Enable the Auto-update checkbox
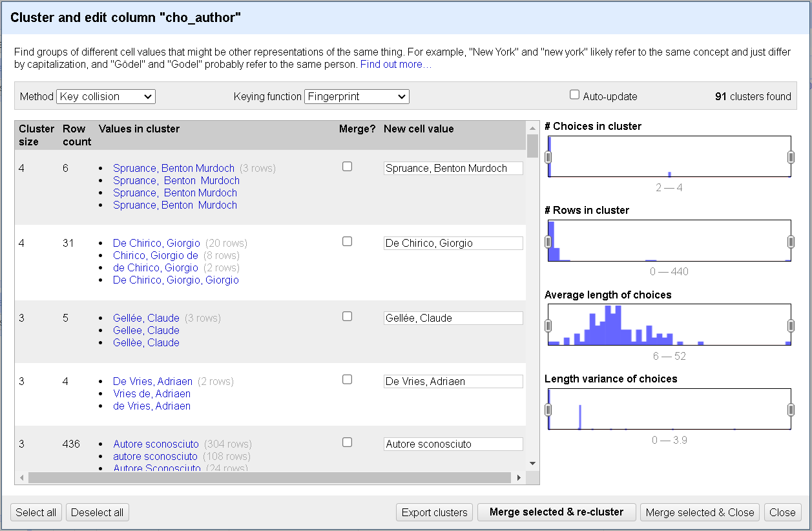Viewport: 812px width, 531px height. tap(574, 94)
